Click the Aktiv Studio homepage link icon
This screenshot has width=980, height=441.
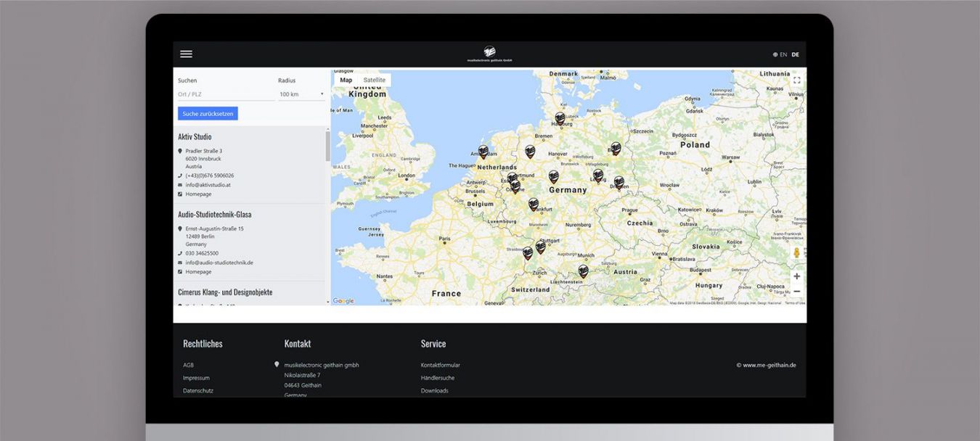pos(180,194)
